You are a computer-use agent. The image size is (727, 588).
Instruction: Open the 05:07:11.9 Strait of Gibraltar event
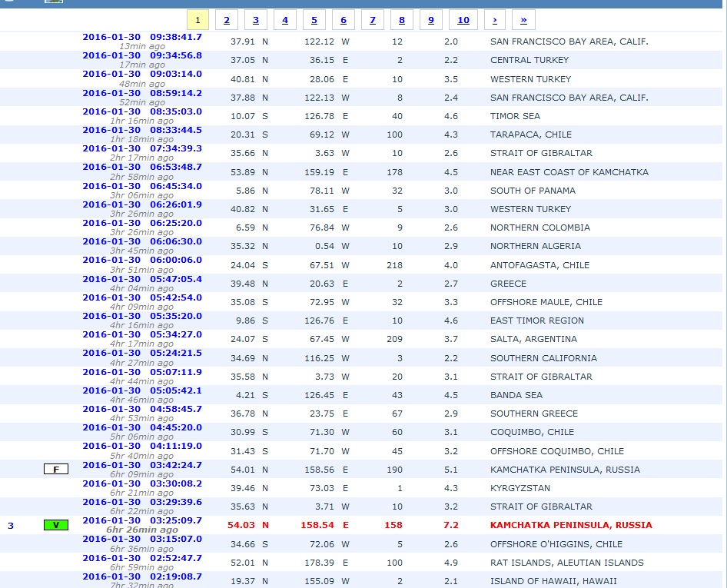[x=142, y=372]
